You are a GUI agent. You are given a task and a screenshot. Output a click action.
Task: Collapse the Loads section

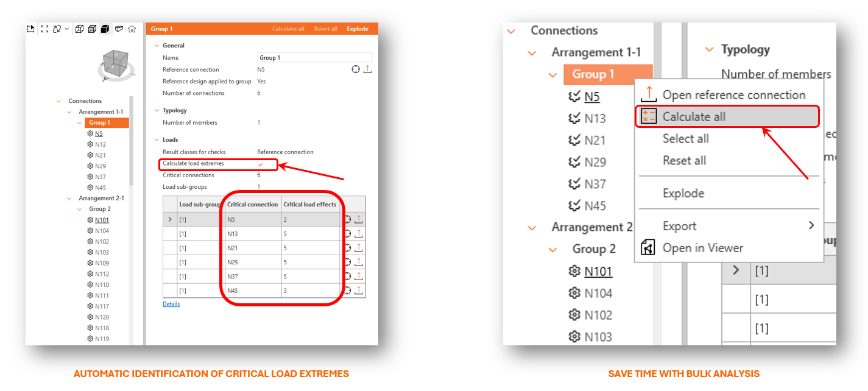(x=157, y=139)
